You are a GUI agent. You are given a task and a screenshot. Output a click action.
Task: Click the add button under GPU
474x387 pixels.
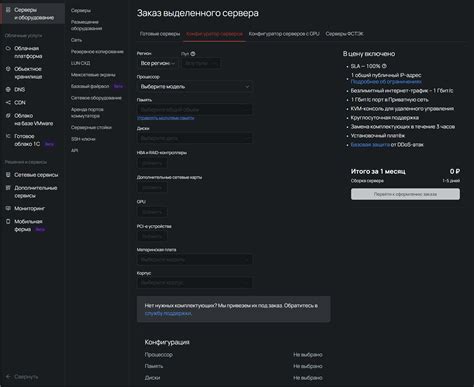(x=152, y=212)
